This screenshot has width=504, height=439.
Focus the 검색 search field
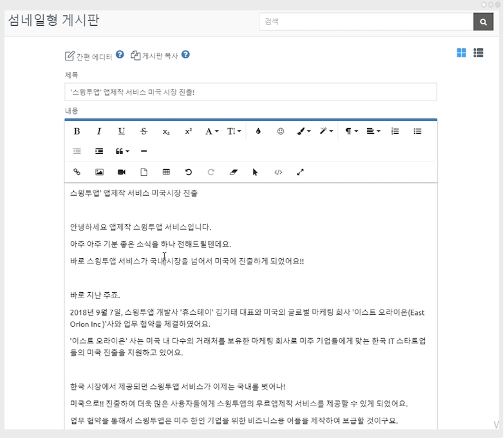pos(366,22)
